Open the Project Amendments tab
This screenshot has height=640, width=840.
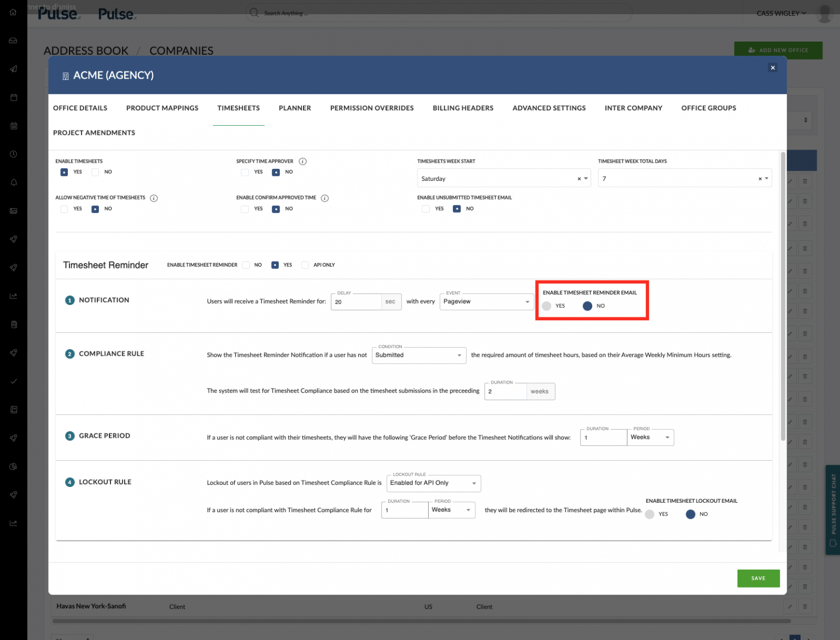pyautogui.click(x=94, y=132)
